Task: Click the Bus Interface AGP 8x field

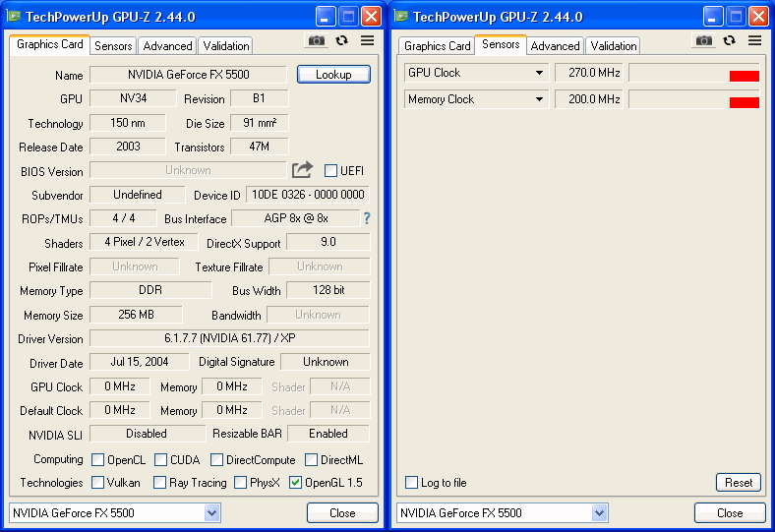Action: [x=296, y=218]
